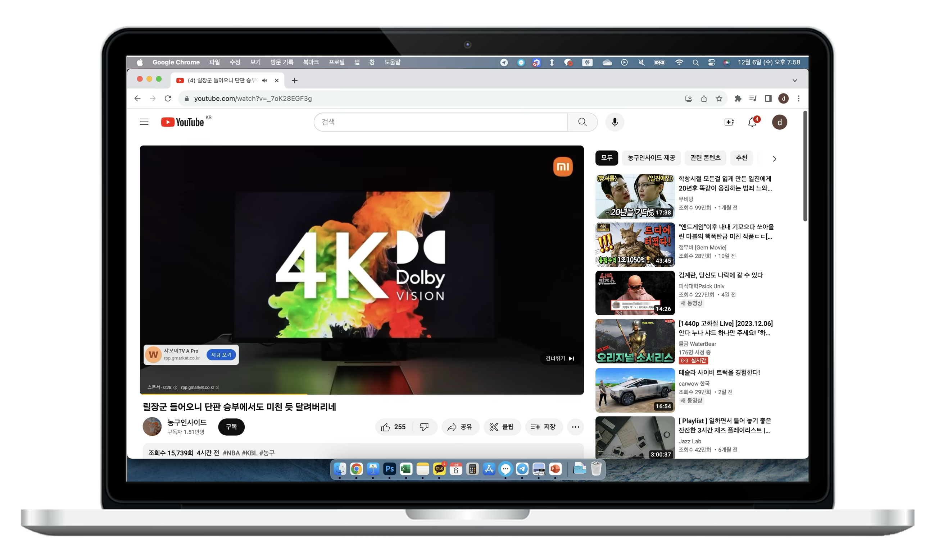
Task: Bookmark this page with the star icon
Action: 719,98
